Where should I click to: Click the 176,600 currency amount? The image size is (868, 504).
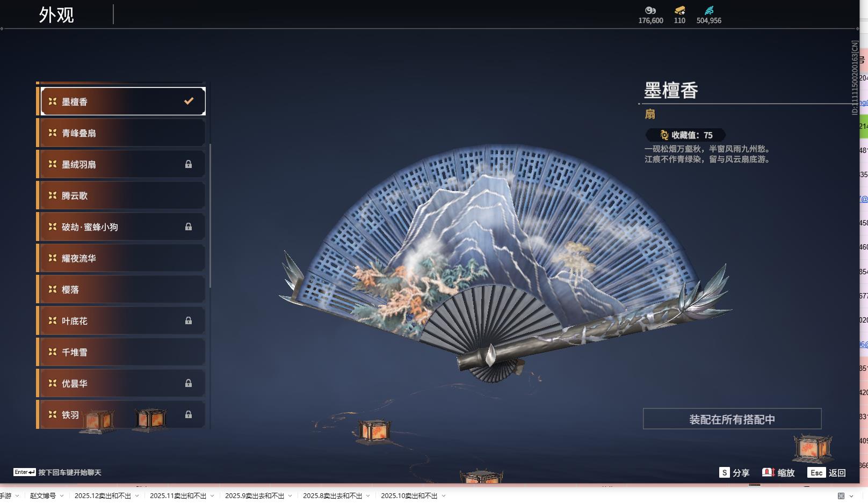(x=650, y=20)
